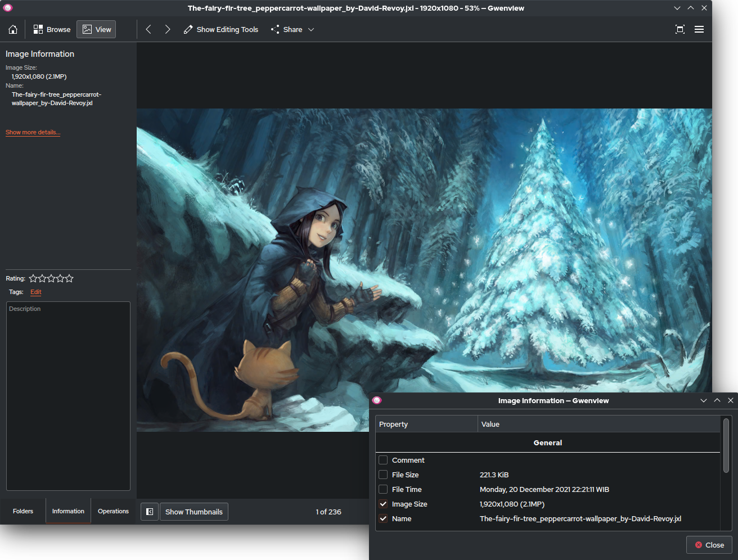Open the Information sidebar tab
This screenshot has width=738, height=560.
68,511
